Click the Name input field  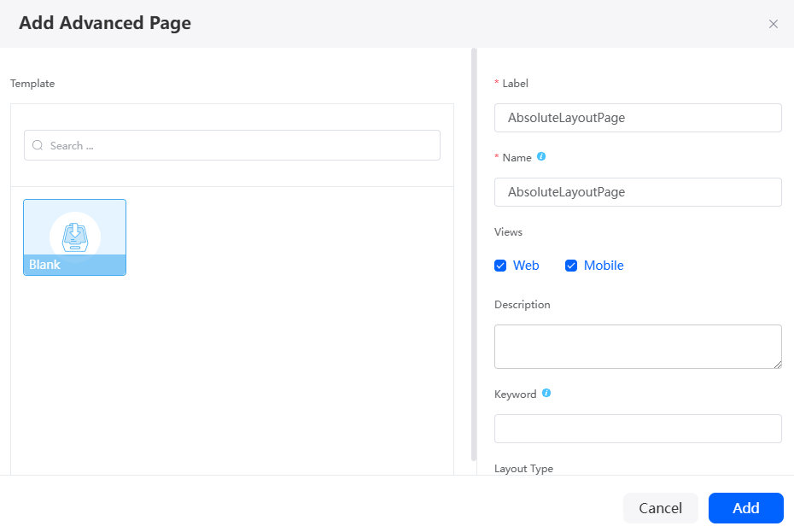pos(638,192)
